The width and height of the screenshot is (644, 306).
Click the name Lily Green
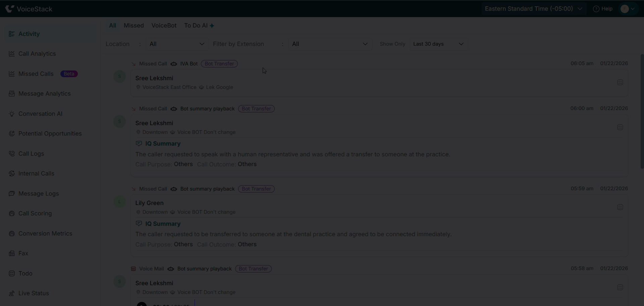[x=149, y=203]
